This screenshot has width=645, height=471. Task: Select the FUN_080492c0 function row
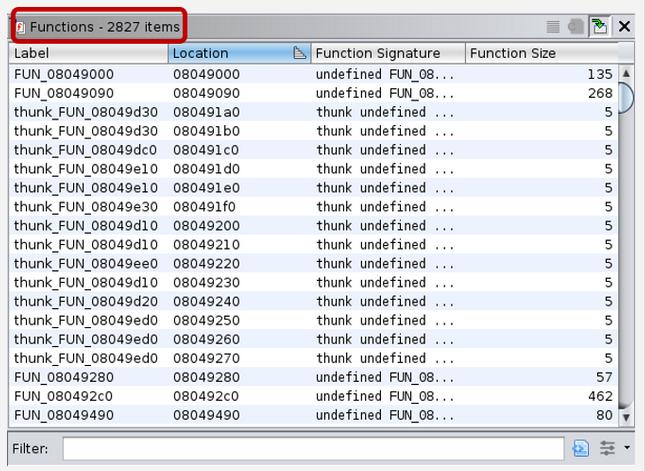click(x=63, y=396)
